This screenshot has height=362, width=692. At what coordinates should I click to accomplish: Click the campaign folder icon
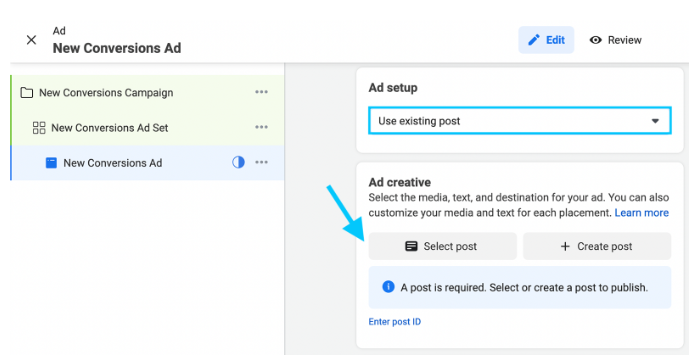tap(27, 93)
